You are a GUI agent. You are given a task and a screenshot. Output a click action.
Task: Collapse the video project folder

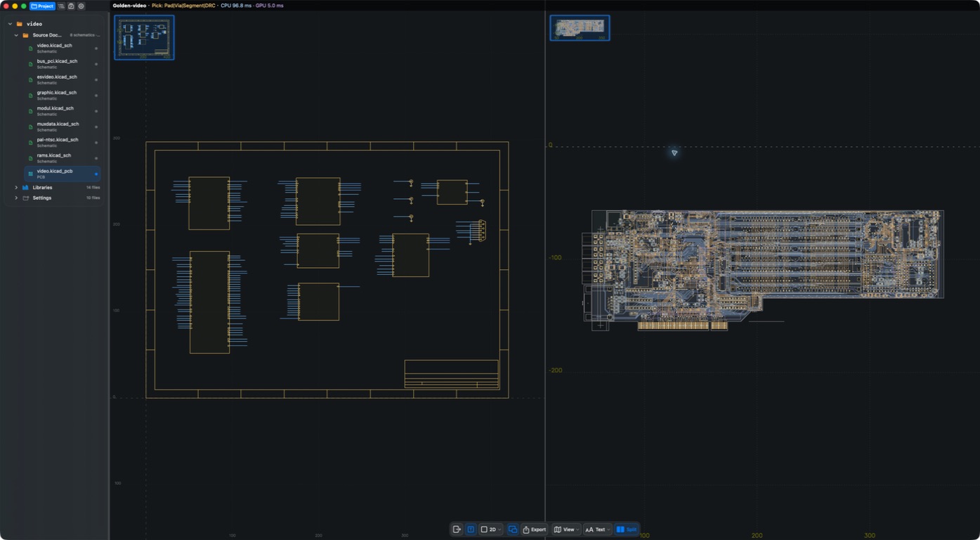point(10,24)
